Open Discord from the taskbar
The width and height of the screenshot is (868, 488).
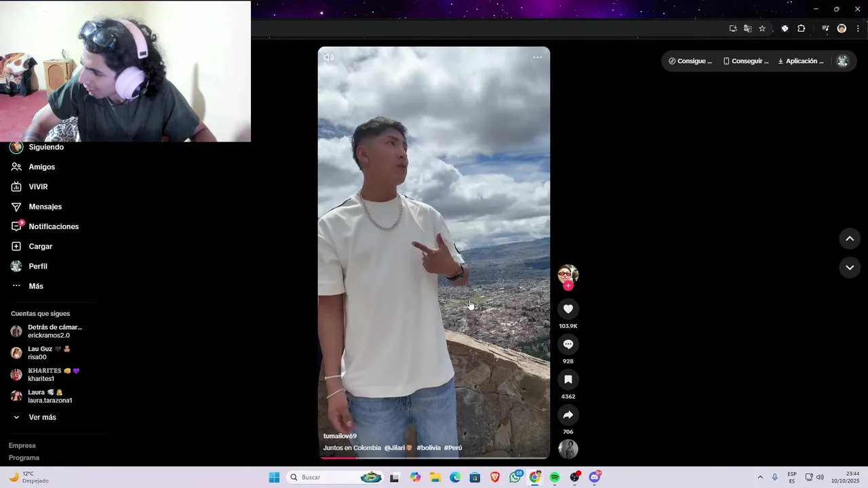click(x=595, y=477)
